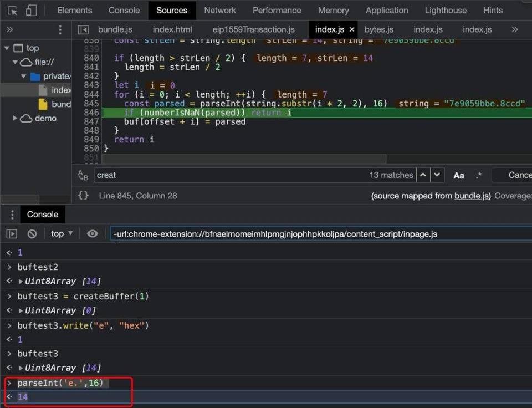The image size is (532, 408).
Task: Click the Cancel search button
Action: (x=519, y=175)
